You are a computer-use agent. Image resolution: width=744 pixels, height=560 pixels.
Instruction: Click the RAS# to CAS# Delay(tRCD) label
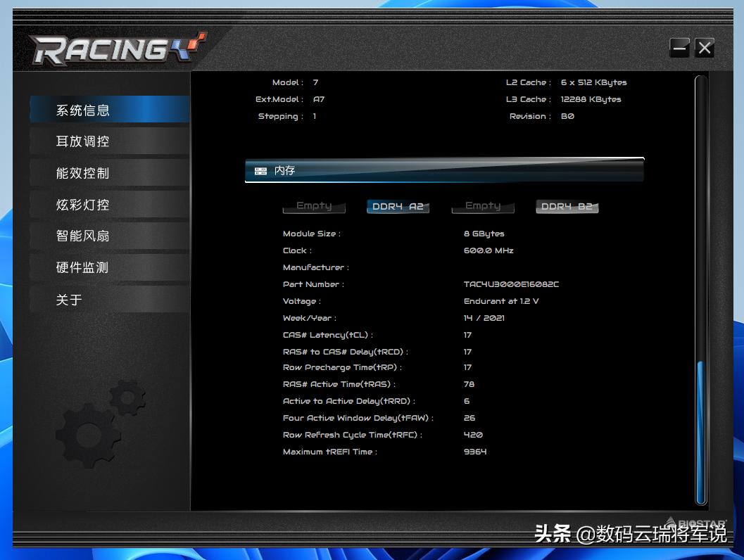pyautogui.click(x=346, y=352)
